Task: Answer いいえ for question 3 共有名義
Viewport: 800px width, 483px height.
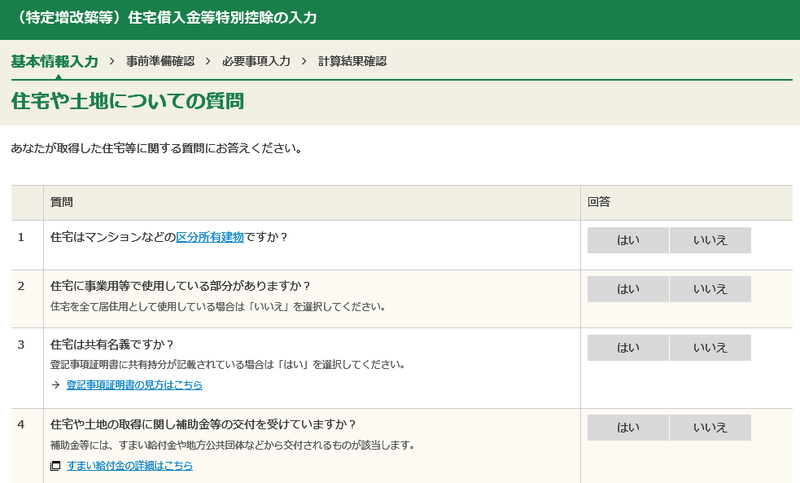Action: point(710,348)
